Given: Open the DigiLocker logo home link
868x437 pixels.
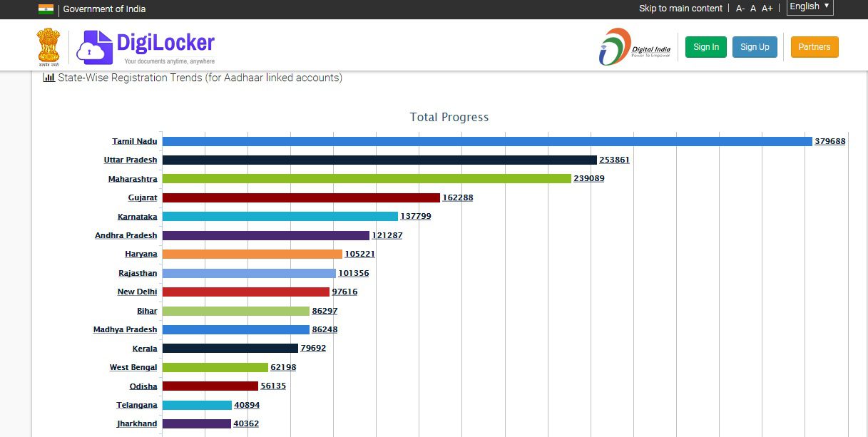Looking at the screenshot, I should (146, 47).
